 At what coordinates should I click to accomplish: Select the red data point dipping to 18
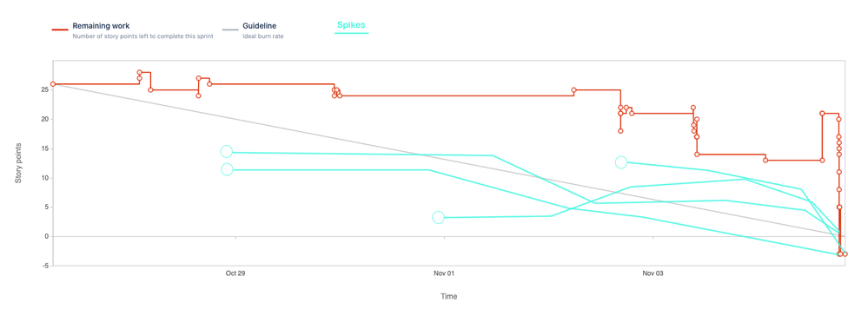coord(620,131)
